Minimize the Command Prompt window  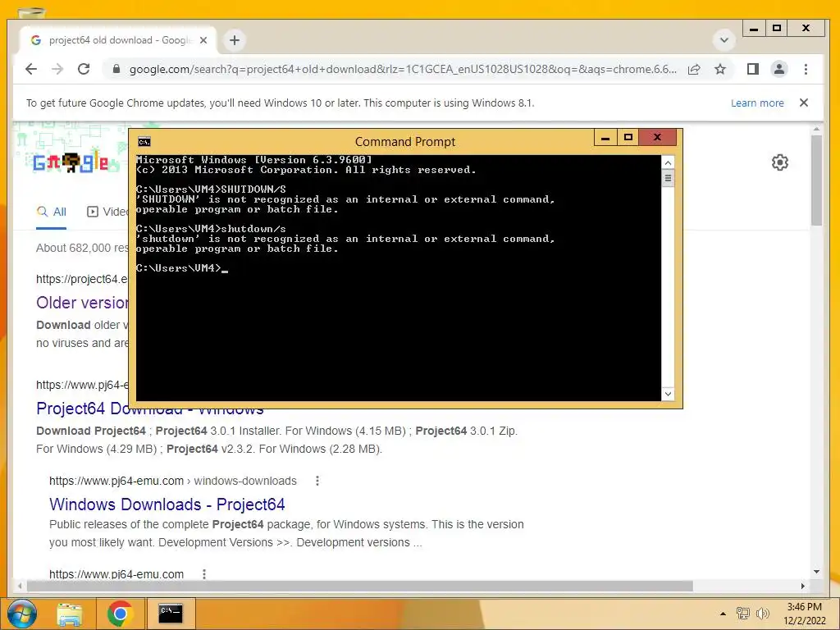coord(605,138)
